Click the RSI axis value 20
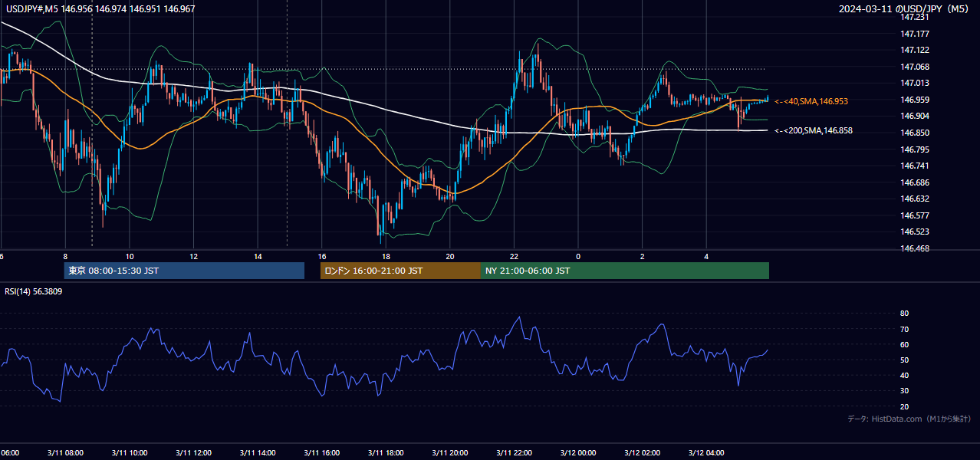The image size is (980, 460). [904, 406]
